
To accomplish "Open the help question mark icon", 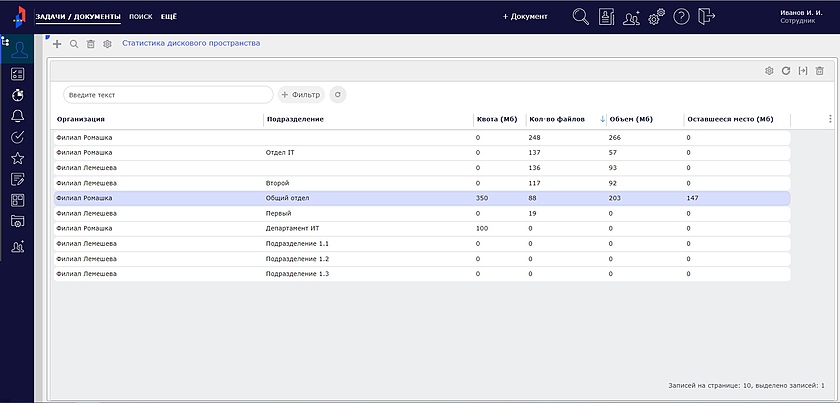I will click(682, 17).
